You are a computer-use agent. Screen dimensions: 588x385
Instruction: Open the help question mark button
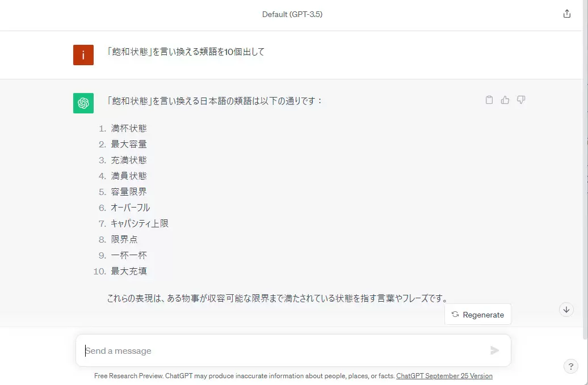(x=571, y=366)
